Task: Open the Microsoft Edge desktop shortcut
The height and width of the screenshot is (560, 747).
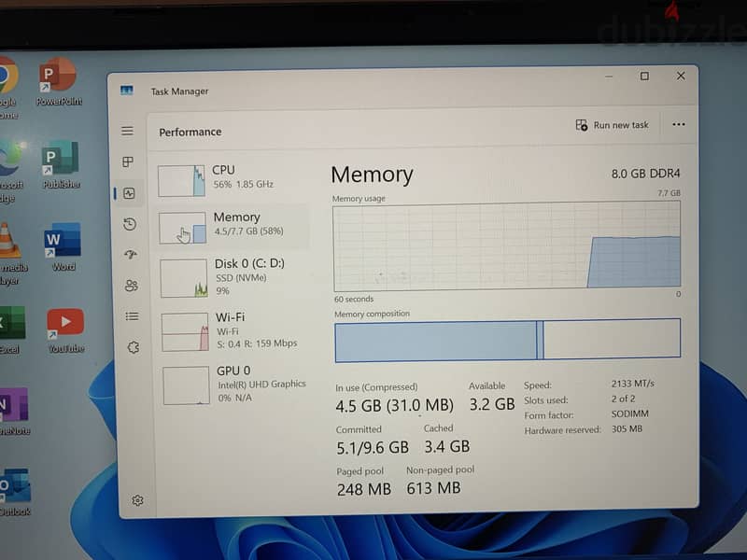Action: click(9, 172)
